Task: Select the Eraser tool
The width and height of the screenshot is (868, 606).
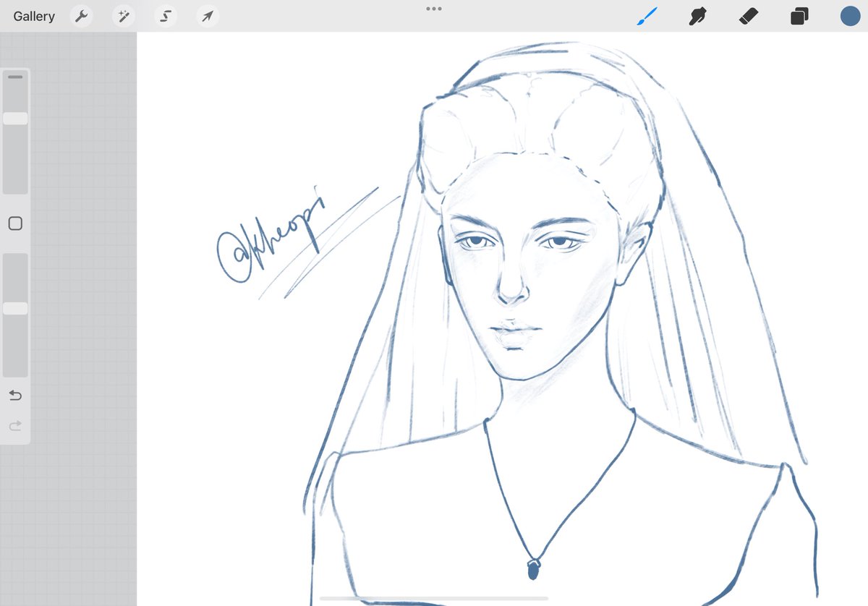Action: click(x=748, y=16)
